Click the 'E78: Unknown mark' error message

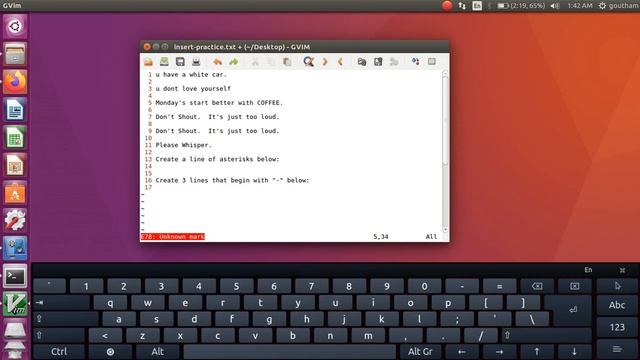(173, 237)
